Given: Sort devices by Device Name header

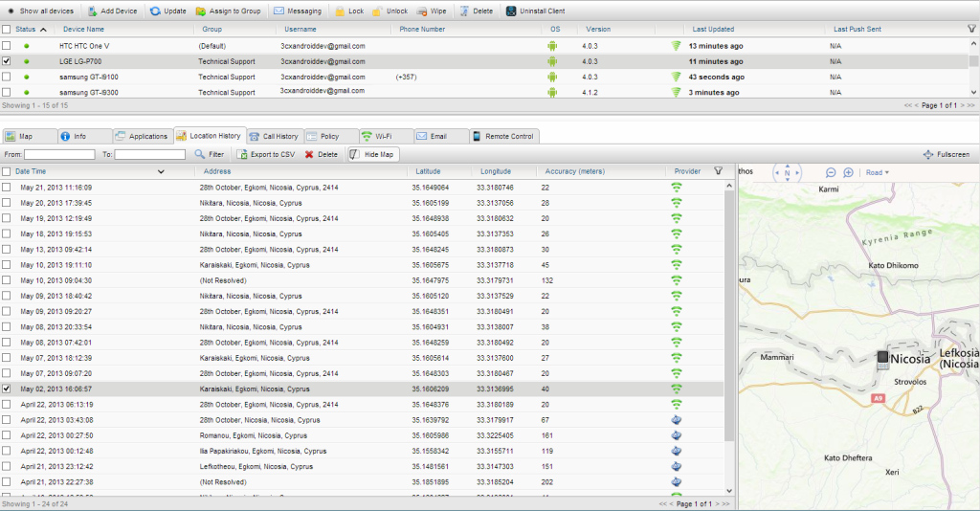Looking at the screenshot, I should [83, 30].
